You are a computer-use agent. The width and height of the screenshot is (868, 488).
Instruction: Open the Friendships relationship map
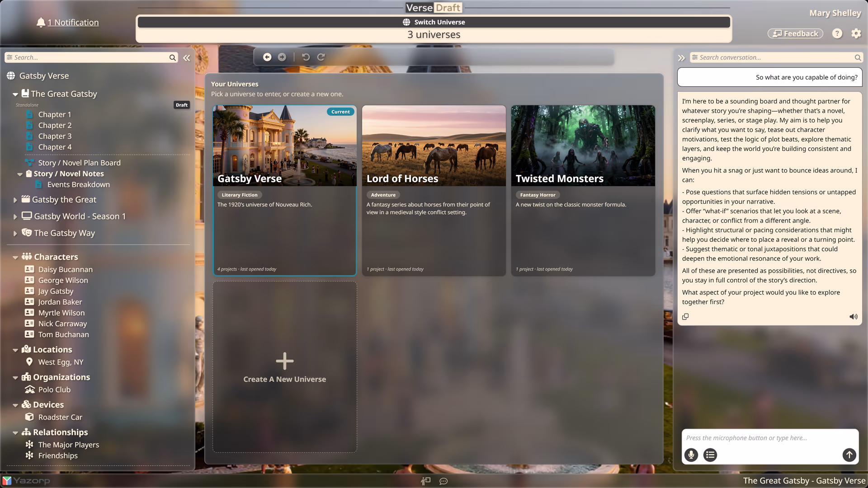58,455
